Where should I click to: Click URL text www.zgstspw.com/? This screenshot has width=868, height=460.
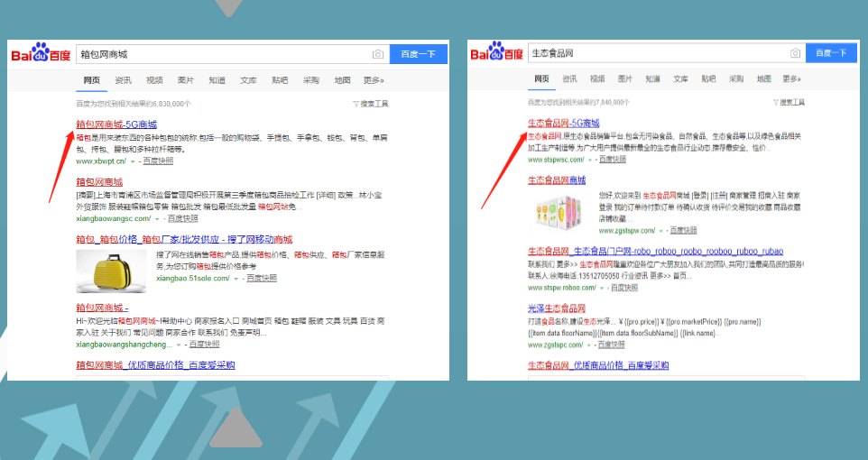(627, 230)
